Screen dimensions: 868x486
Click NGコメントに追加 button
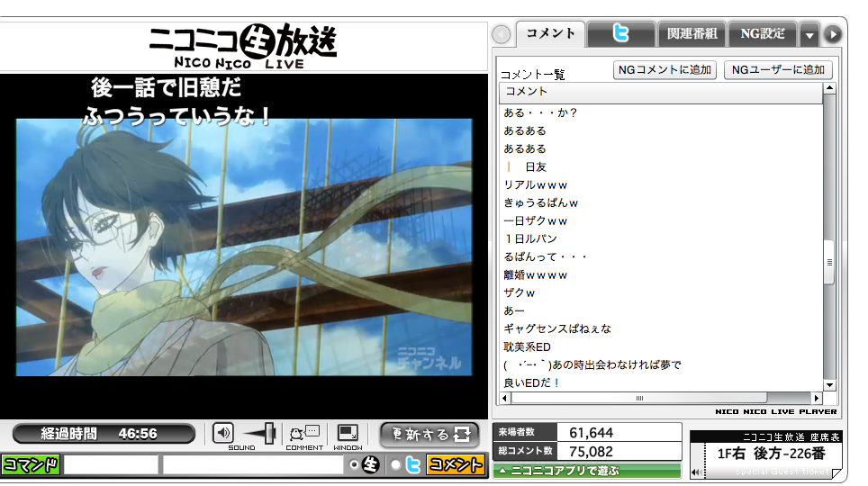point(665,69)
